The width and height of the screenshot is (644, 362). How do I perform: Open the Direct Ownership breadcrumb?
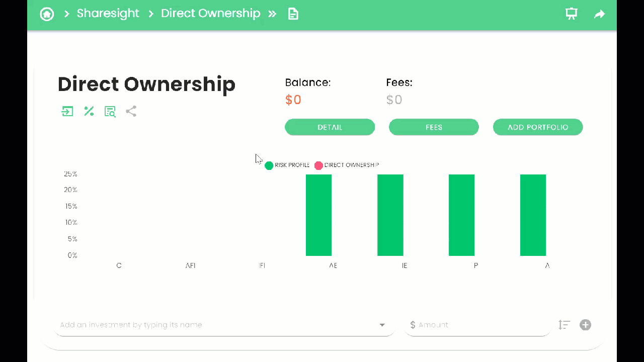[210, 14]
